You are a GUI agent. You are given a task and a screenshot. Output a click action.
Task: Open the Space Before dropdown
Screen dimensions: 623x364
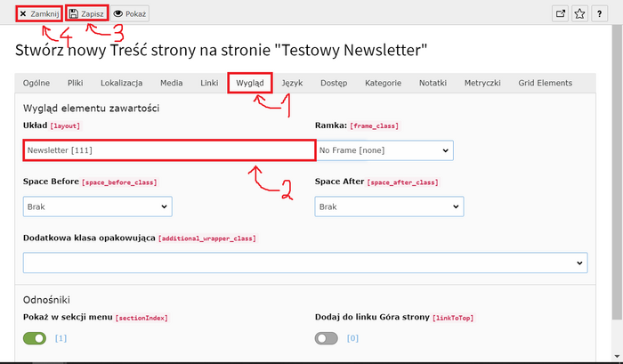[97, 206]
